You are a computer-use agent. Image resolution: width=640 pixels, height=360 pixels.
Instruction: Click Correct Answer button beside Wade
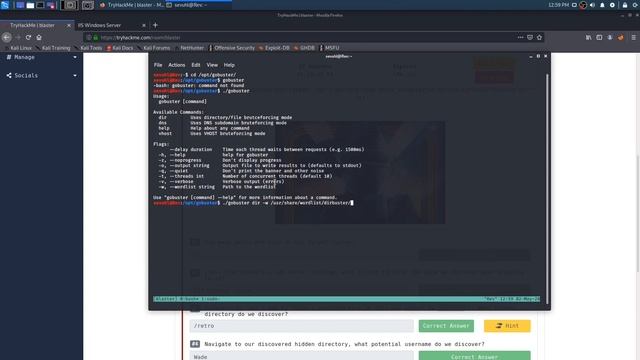[x=475, y=356]
